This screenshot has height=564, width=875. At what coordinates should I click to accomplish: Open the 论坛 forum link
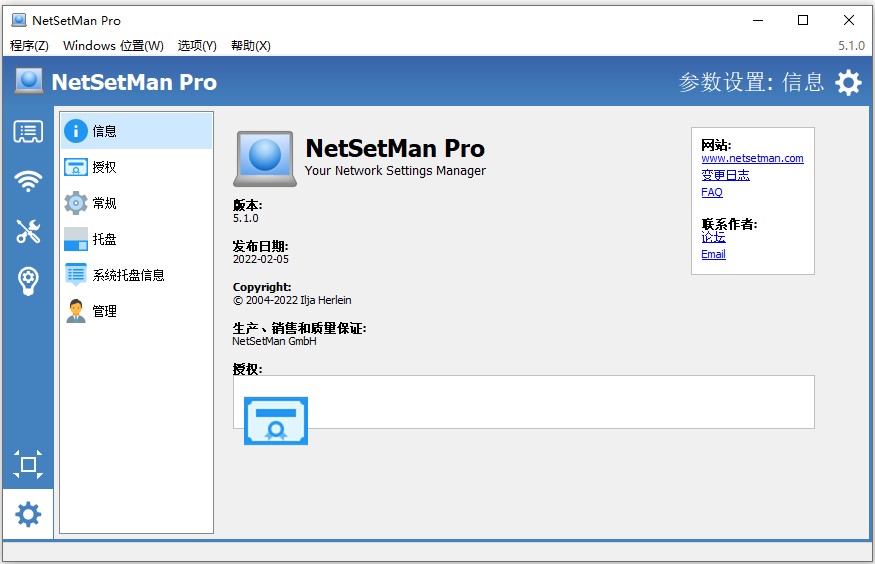pyautogui.click(x=713, y=237)
